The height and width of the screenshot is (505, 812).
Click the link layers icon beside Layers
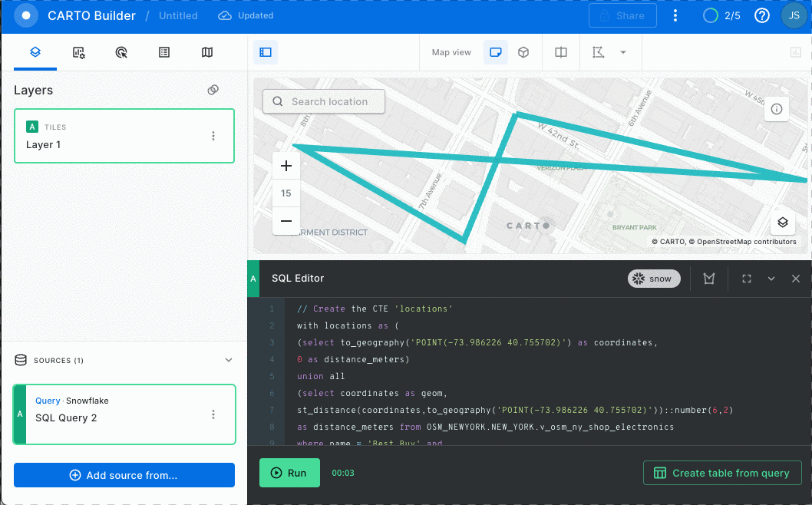coord(213,90)
